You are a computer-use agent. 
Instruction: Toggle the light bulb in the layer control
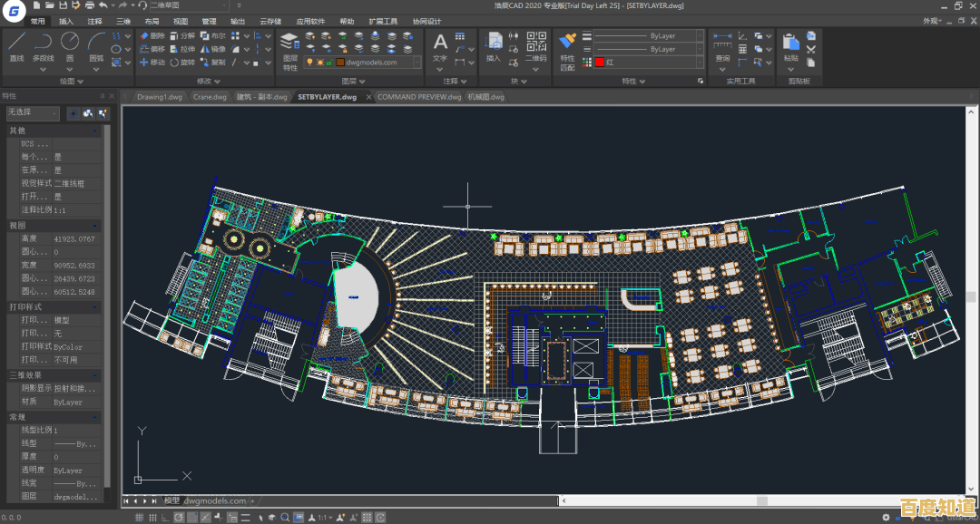tap(311, 62)
